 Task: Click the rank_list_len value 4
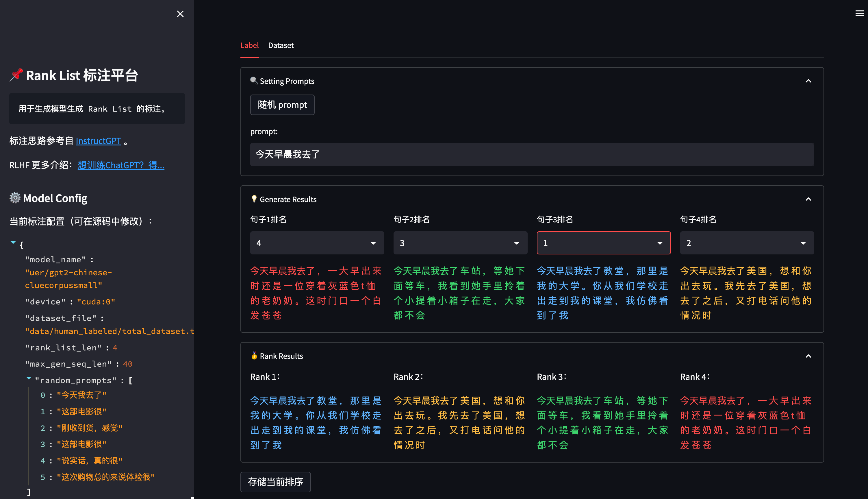coord(115,348)
